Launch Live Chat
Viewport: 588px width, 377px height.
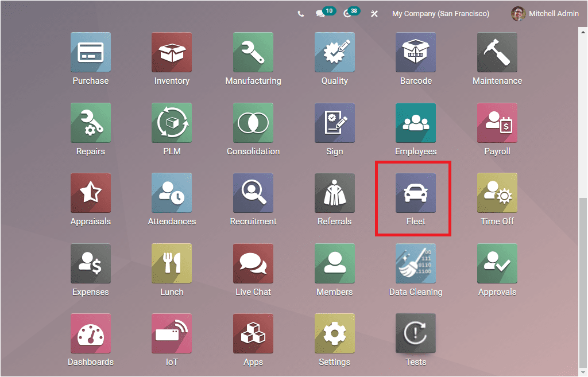(x=253, y=263)
